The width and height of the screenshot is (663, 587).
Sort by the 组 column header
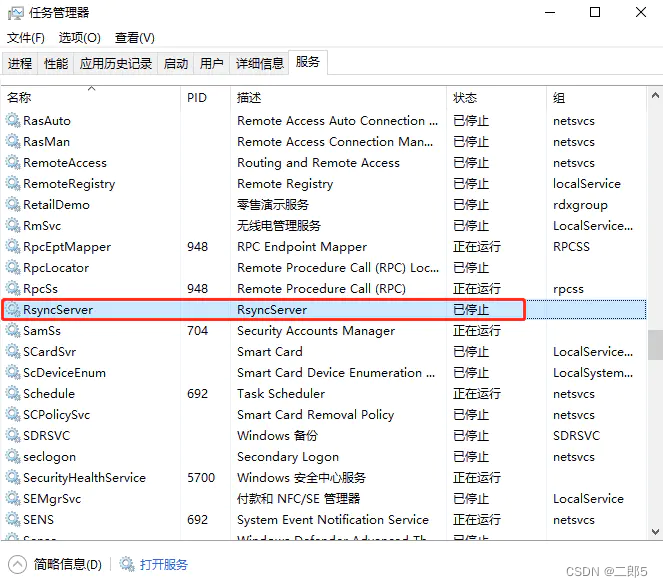coord(596,98)
